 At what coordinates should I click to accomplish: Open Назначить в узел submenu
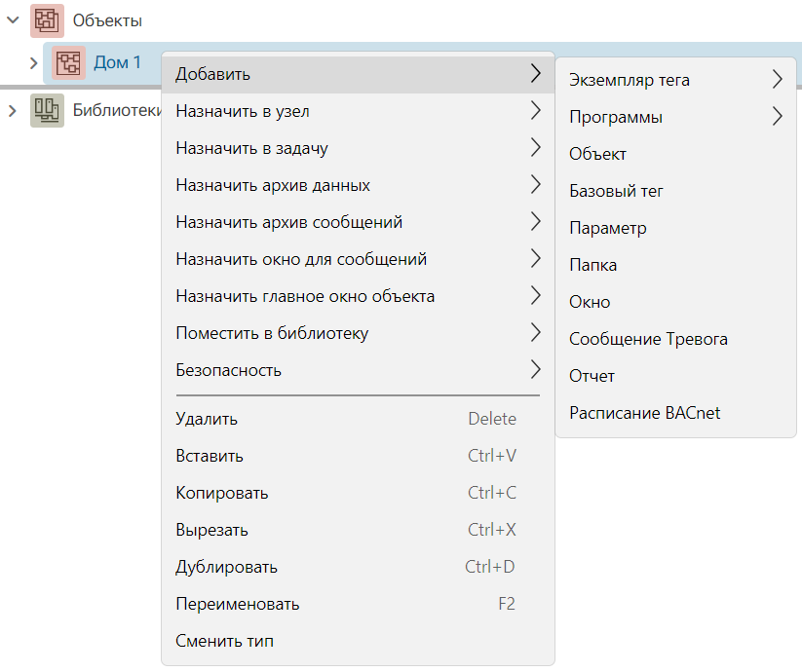click(x=358, y=111)
